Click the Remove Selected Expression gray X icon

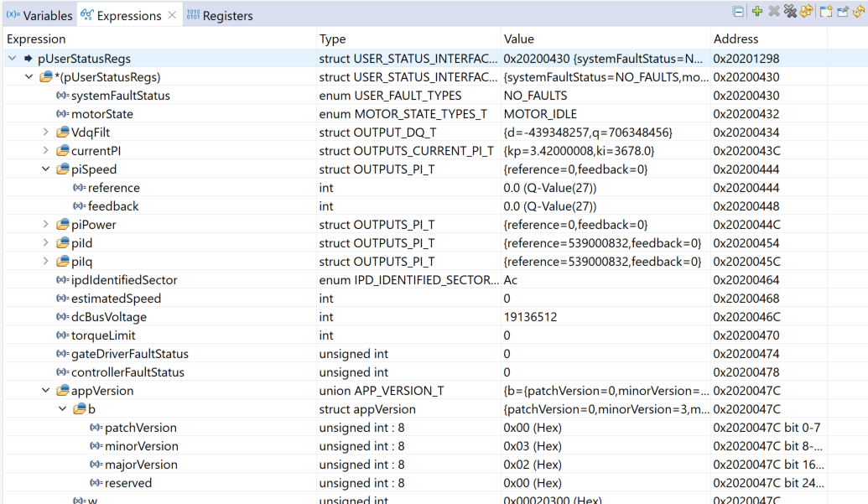[774, 12]
